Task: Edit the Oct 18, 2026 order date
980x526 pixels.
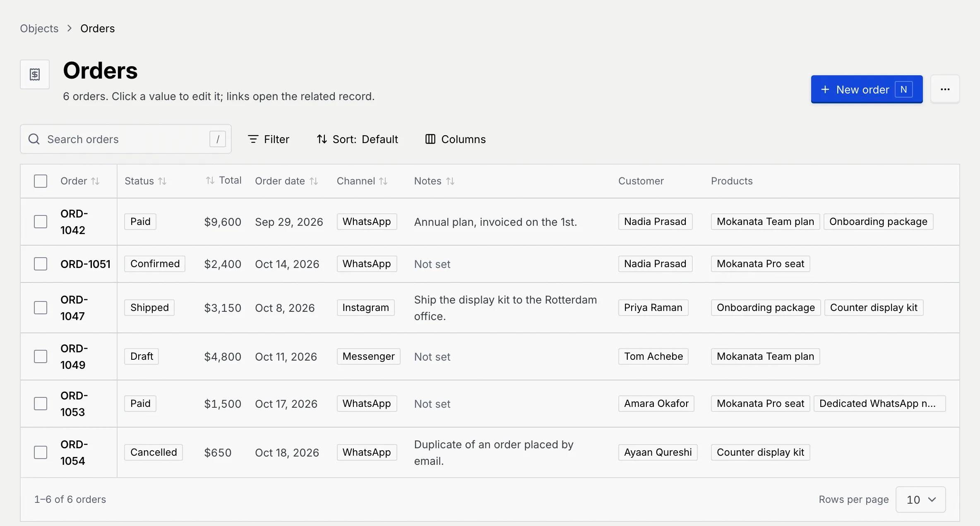Action: tap(287, 452)
